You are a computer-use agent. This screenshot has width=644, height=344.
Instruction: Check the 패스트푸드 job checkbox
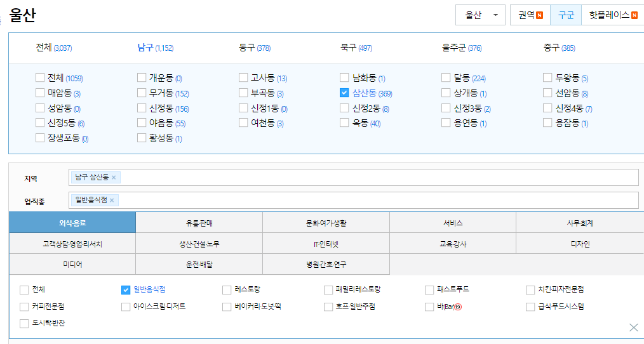pyautogui.click(x=429, y=290)
